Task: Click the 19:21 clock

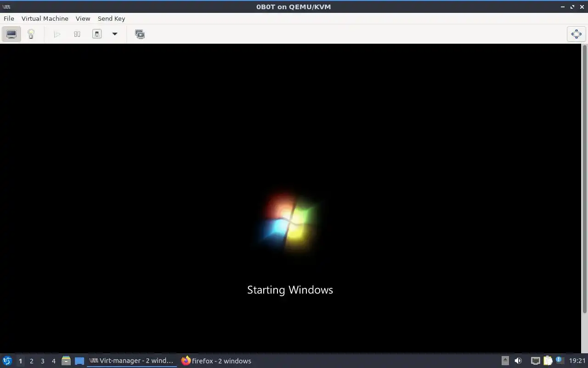Action: coord(577,361)
